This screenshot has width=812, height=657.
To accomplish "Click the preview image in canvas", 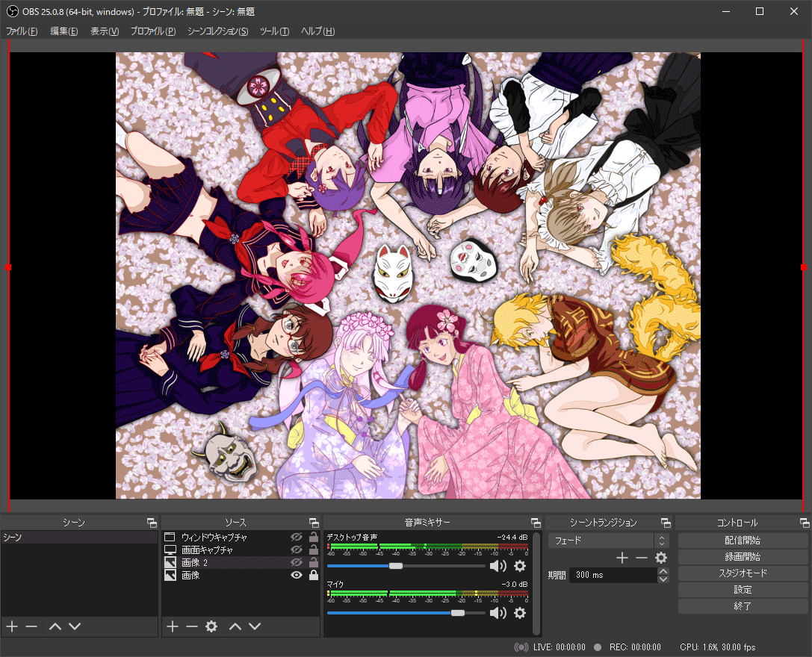I will tap(408, 275).
